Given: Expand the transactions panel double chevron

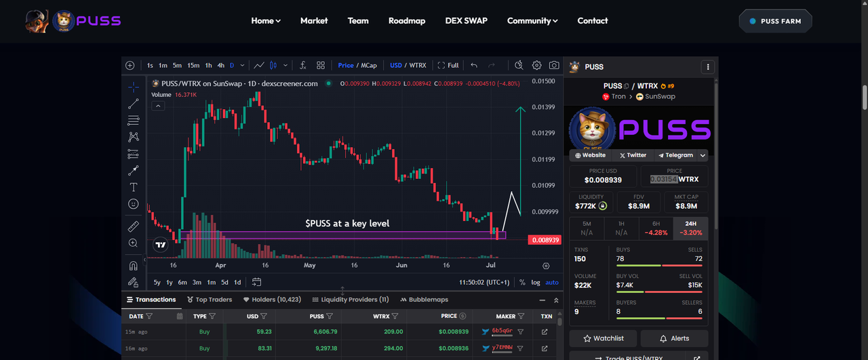Looking at the screenshot, I should (x=557, y=300).
